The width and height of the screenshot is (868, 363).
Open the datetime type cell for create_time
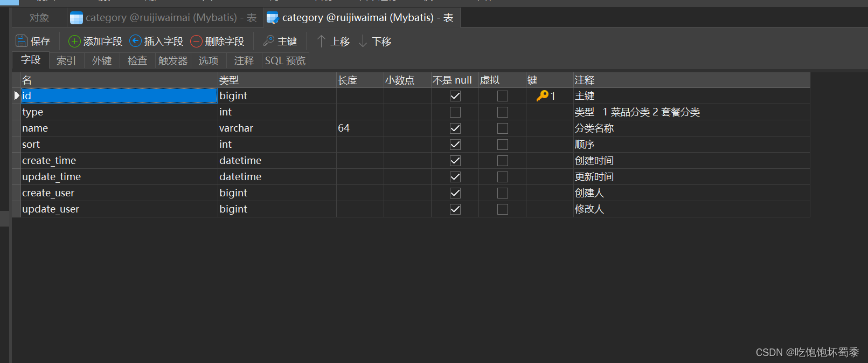[x=277, y=161]
